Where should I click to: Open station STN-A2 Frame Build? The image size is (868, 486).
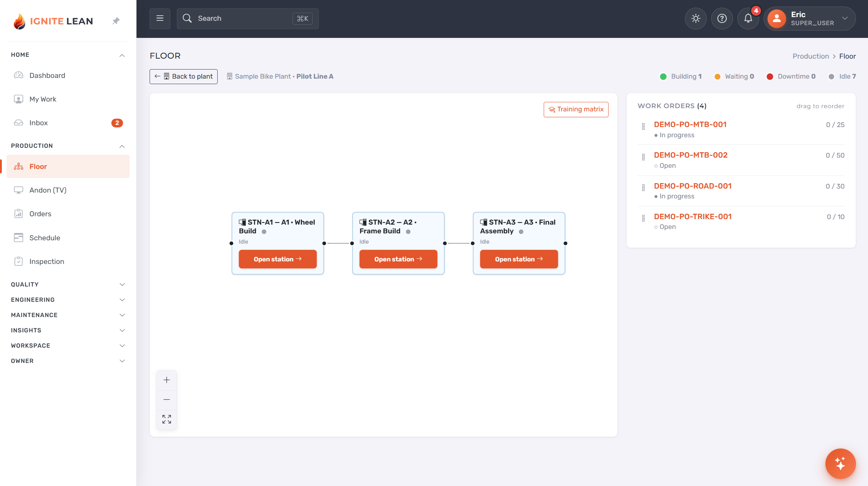[x=398, y=259]
